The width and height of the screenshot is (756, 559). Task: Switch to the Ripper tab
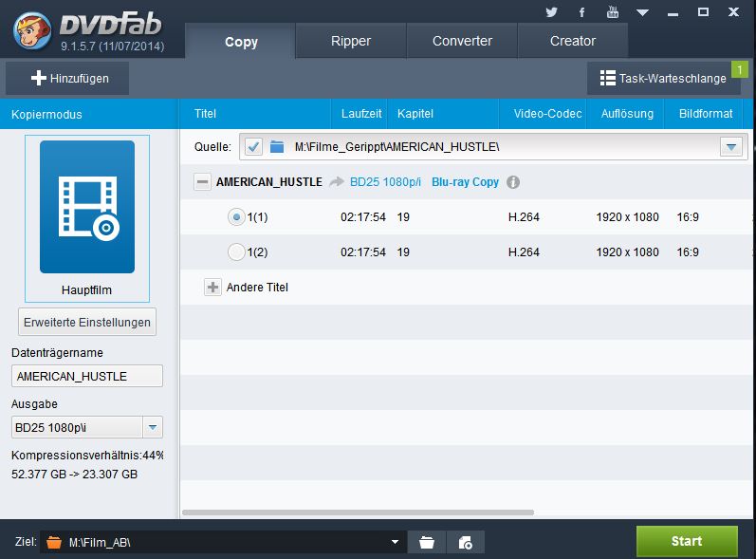point(351,42)
